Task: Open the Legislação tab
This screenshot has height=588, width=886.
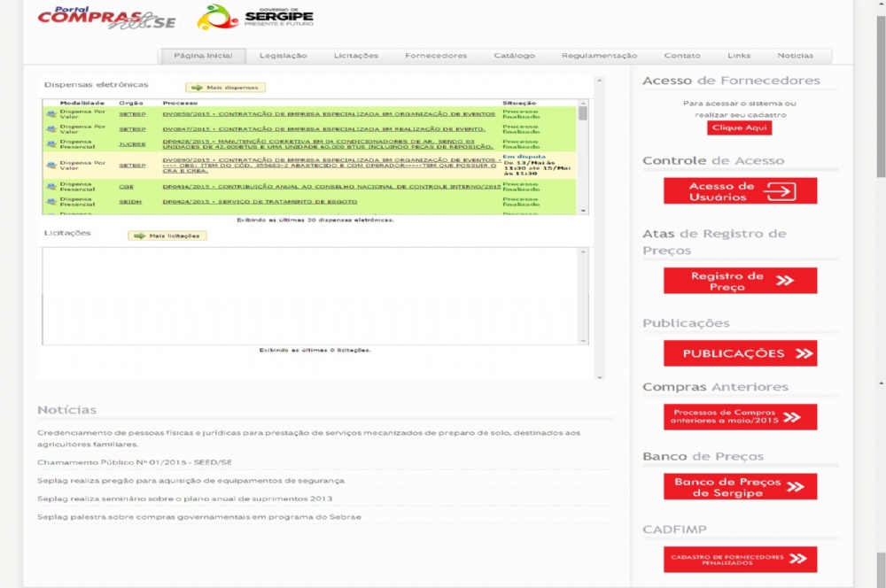Action: point(283,56)
